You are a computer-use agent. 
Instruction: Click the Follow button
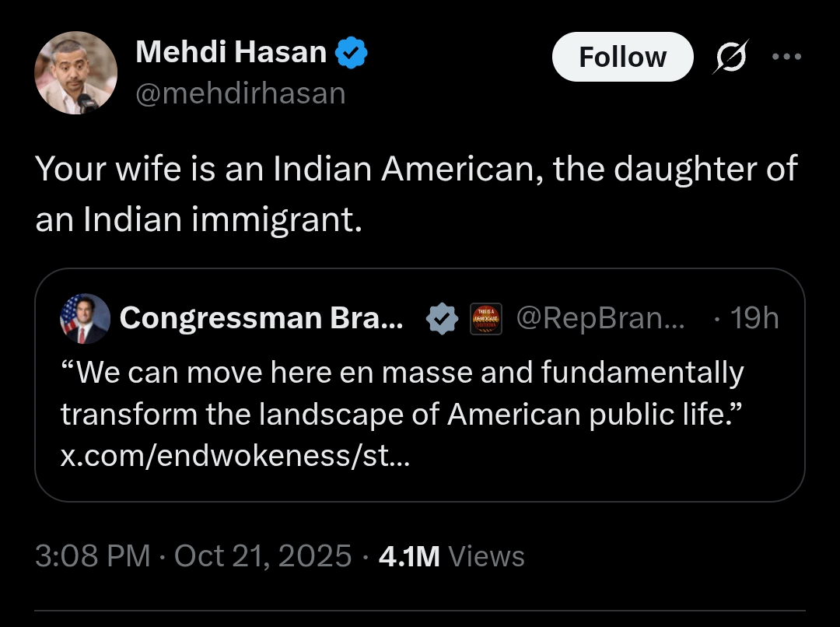point(622,57)
